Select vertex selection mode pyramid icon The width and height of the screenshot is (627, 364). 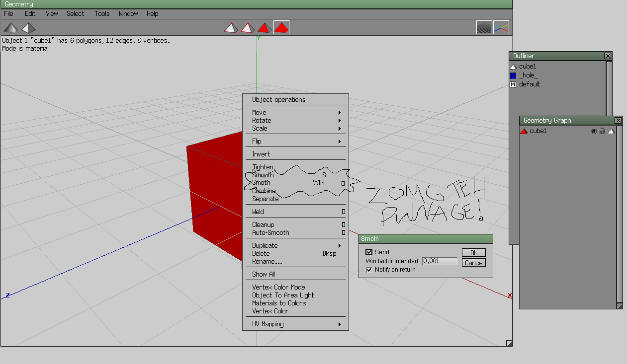(x=230, y=27)
